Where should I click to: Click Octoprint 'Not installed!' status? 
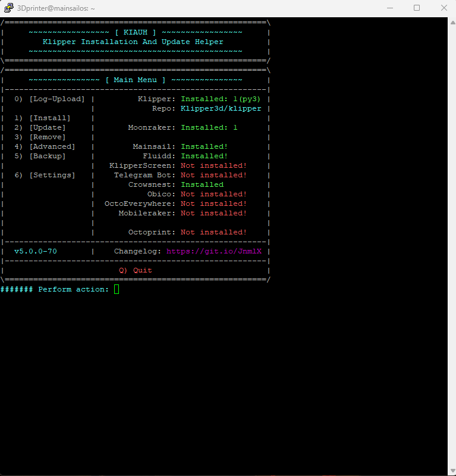coord(214,232)
